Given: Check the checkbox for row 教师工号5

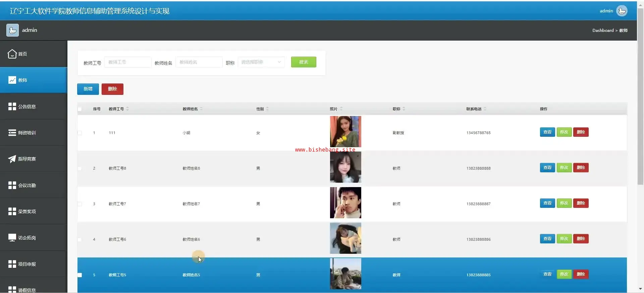Looking at the screenshot, I should [x=79, y=275].
